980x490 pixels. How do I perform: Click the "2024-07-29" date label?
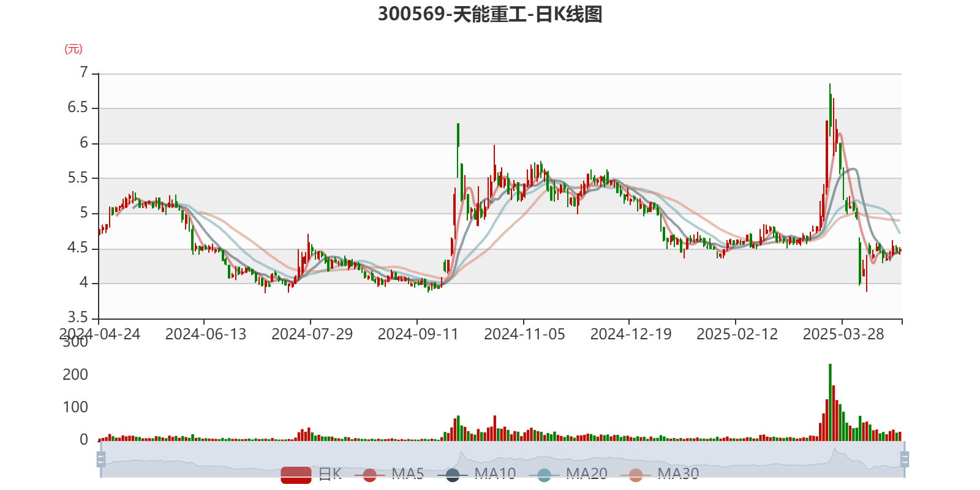312,334
